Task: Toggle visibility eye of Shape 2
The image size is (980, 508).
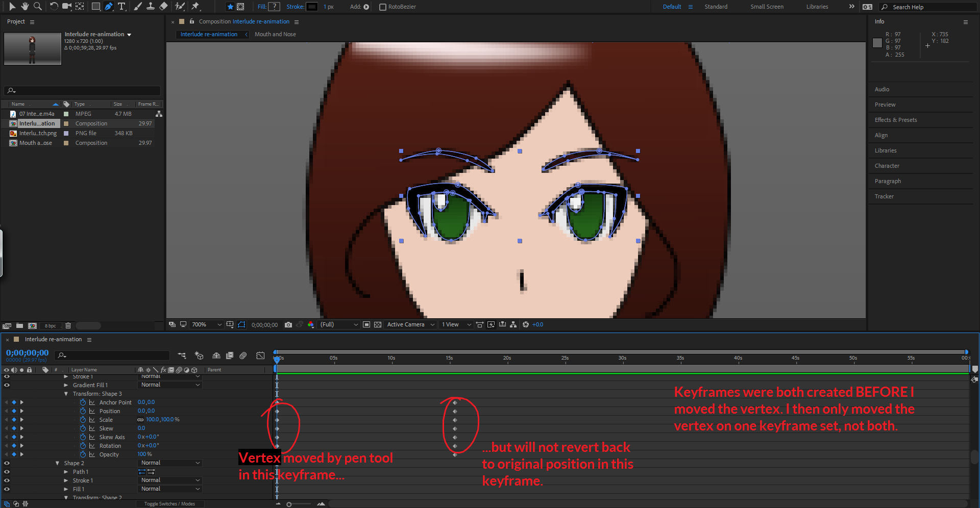Action: click(x=7, y=463)
